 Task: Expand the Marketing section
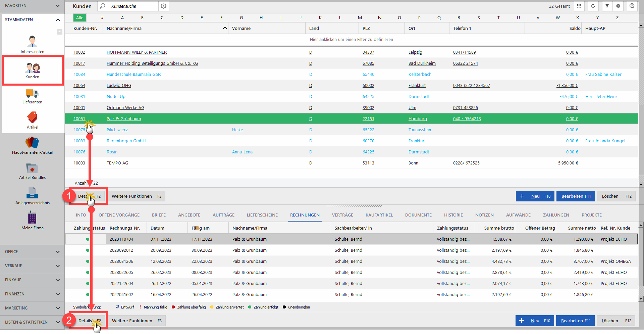[58, 308]
